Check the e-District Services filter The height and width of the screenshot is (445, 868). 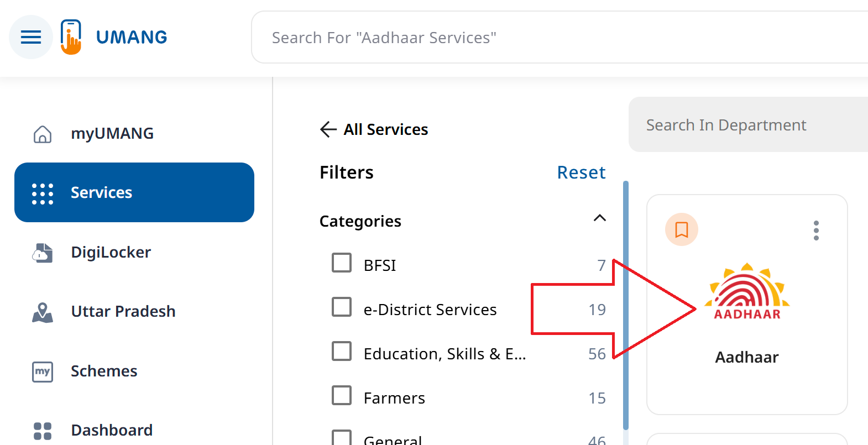pyautogui.click(x=342, y=307)
